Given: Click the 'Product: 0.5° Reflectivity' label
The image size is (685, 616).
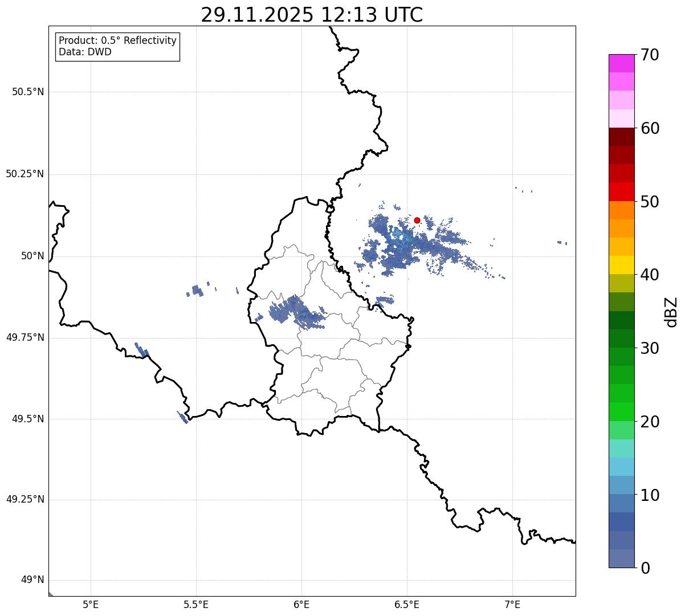Looking at the screenshot, I should click(x=118, y=41).
